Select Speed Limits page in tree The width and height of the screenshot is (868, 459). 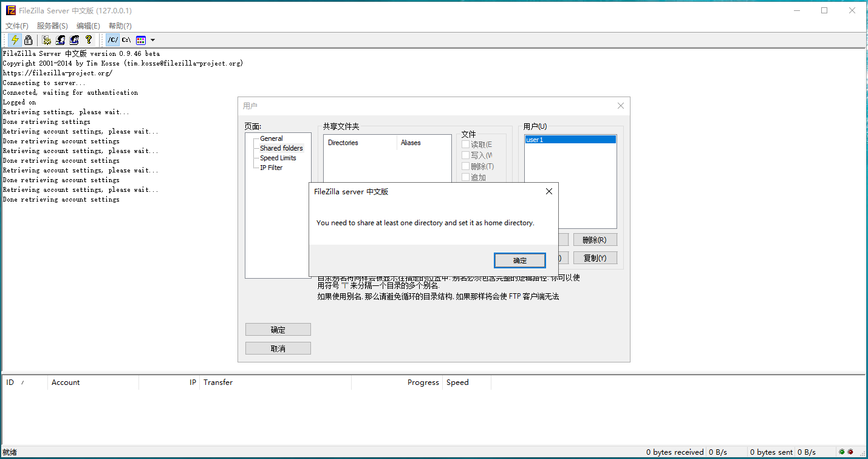(x=278, y=158)
